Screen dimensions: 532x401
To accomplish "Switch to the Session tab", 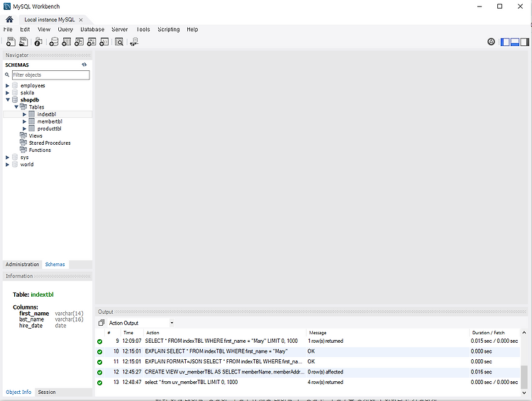I will pos(47,392).
